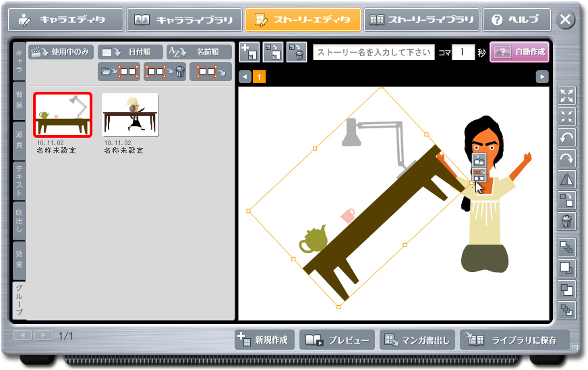Click the flip horizontally icon
This screenshot has height=370, width=588.
pos(566,180)
